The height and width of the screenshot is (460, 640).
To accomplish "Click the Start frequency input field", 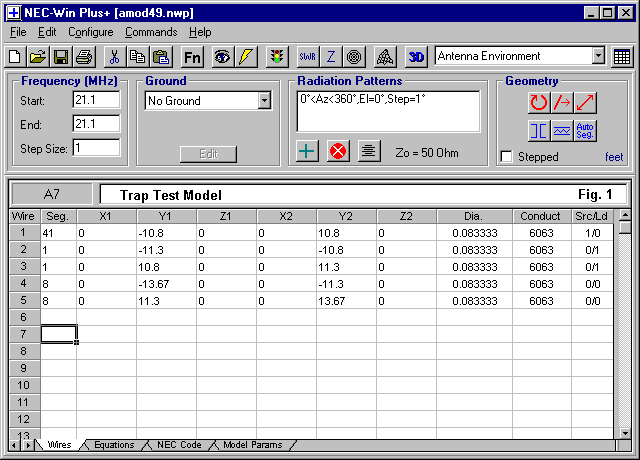I will [96, 100].
